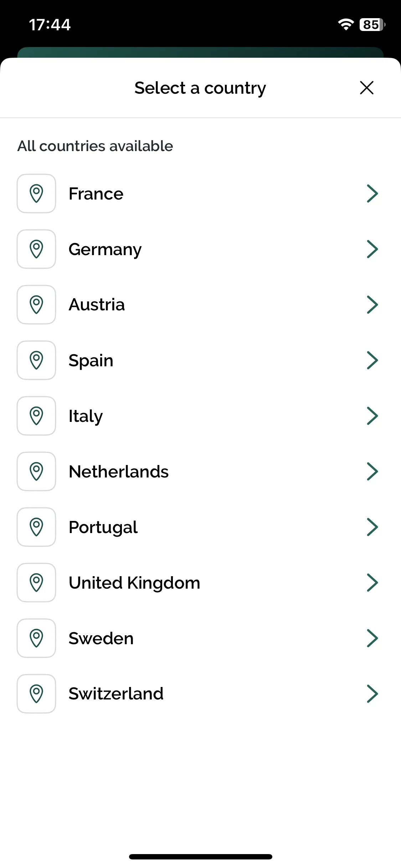Image resolution: width=401 pixels, height=868 pixels.
Task: Expand the Portugal row chevron
Action: (x=372, y=527)
